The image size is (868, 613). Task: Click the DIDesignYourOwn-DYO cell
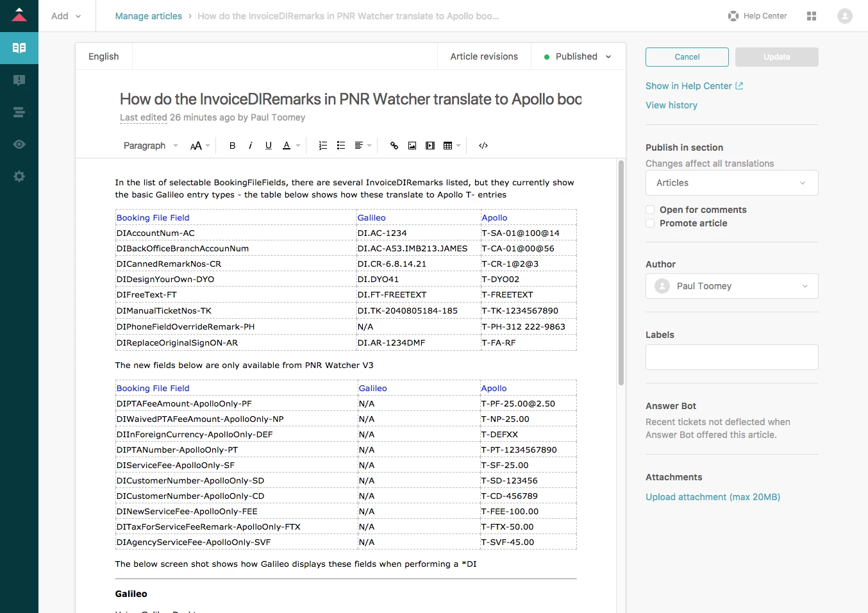tap(236, 280)
